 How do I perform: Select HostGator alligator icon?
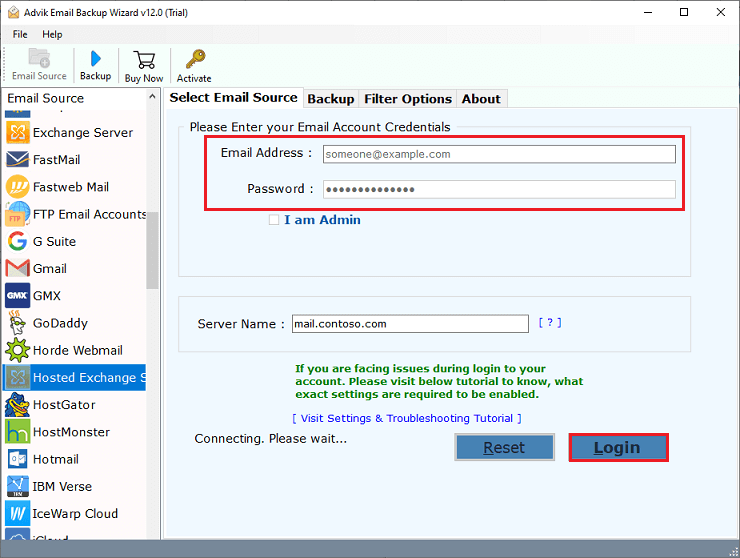tap(18, 405)
